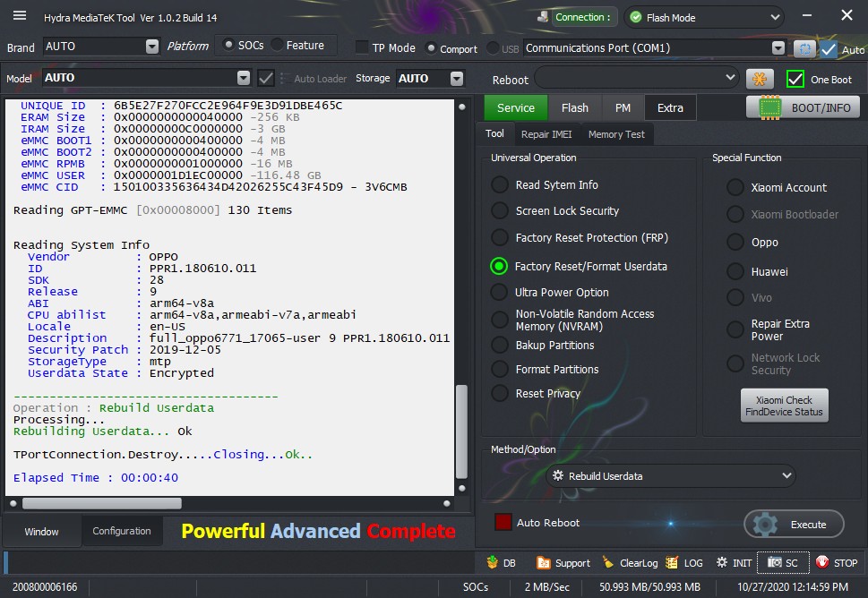Click the Execute gear icon
This screenshot has width=868, height=598.
765,524
